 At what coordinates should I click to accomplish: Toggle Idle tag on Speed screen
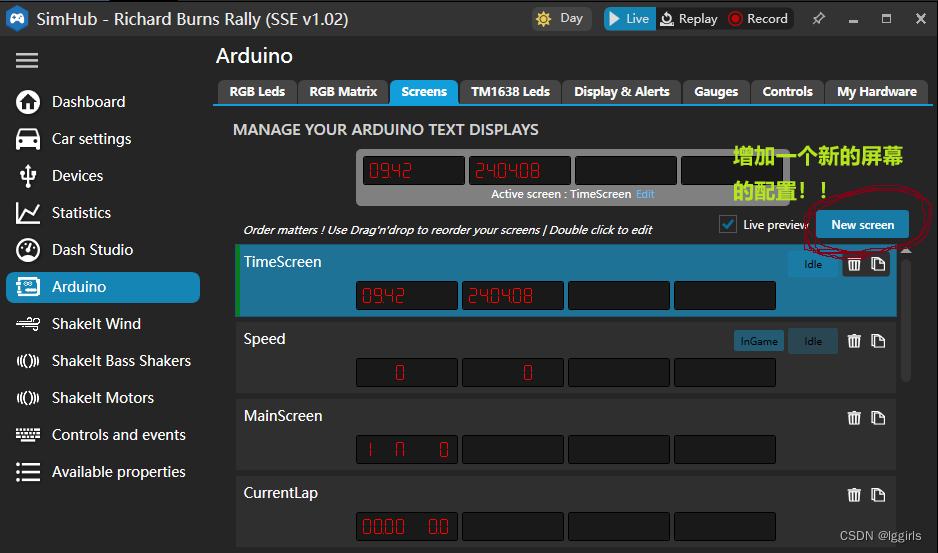point(813,341)
